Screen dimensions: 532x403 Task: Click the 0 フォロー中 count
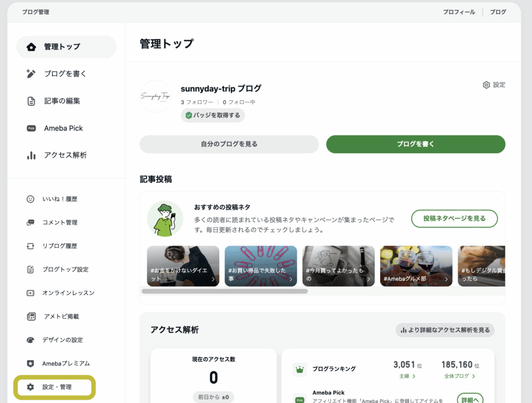tap(239, 102)
